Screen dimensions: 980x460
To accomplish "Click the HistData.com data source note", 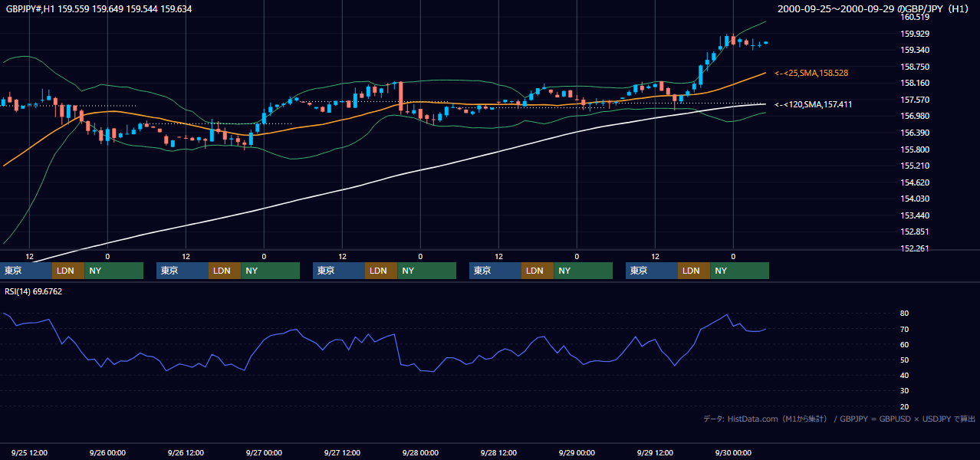I will coord(839,419).
